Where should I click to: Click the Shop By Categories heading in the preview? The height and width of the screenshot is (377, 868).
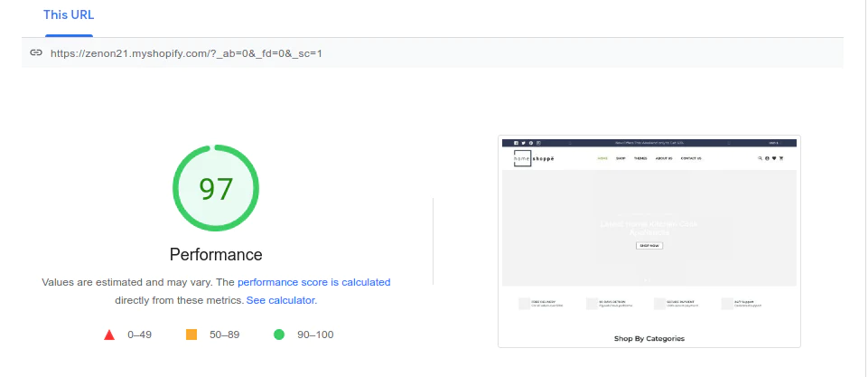point(649,338)
